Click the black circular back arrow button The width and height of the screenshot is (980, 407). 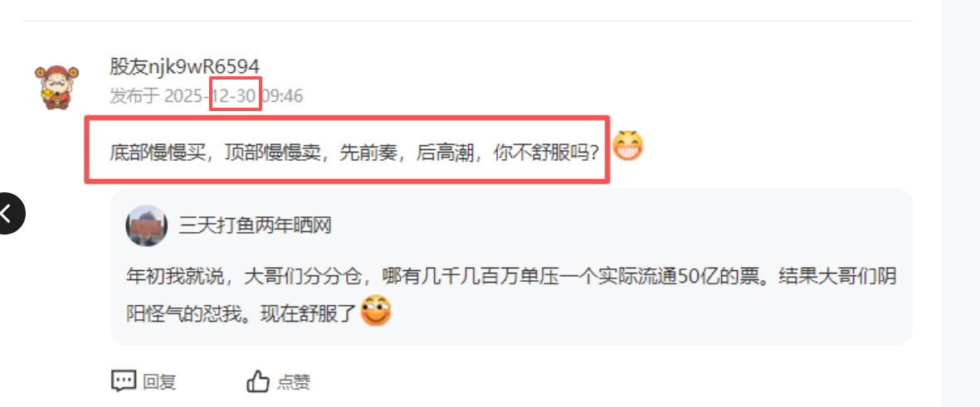point(7,214)
